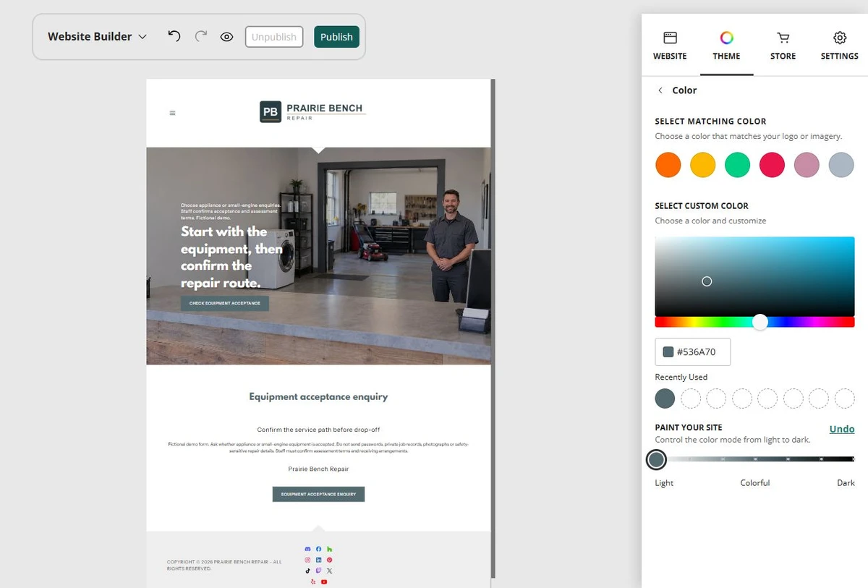Choose the light blue-gray matching color swatch
This screenshot has height=588, width=868.
[841, 165]
